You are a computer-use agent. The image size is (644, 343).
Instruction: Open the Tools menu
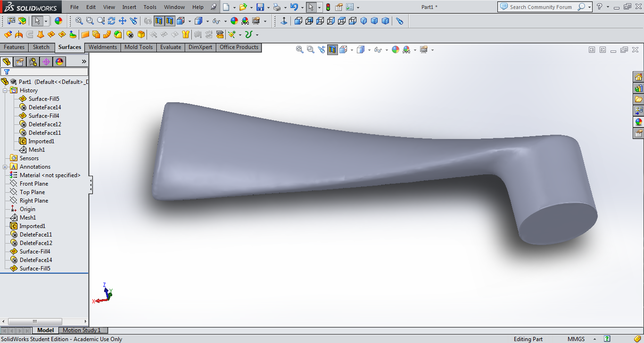coord(150,7)
